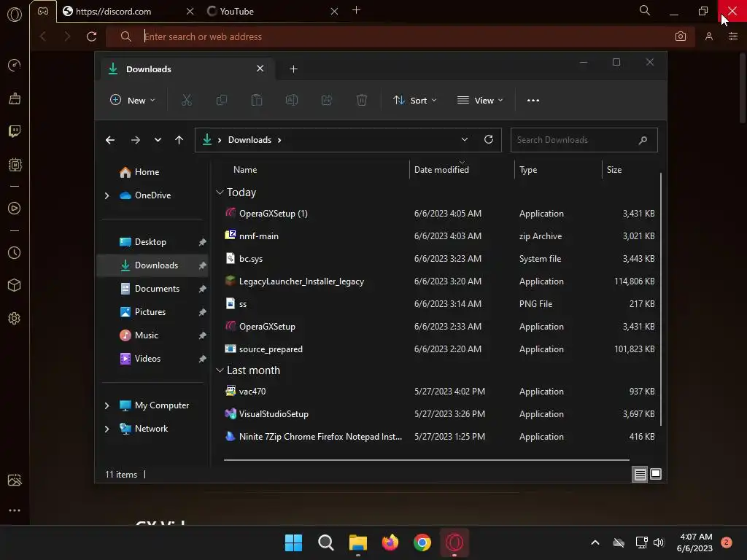This screenshot has width=747, height=560.
Task: Open address bar history dropdown chevron
Action: [x=465, y=139]
